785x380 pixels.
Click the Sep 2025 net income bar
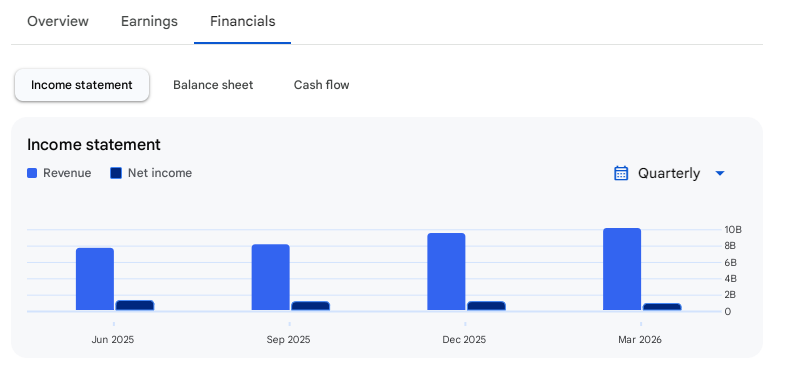310,306
